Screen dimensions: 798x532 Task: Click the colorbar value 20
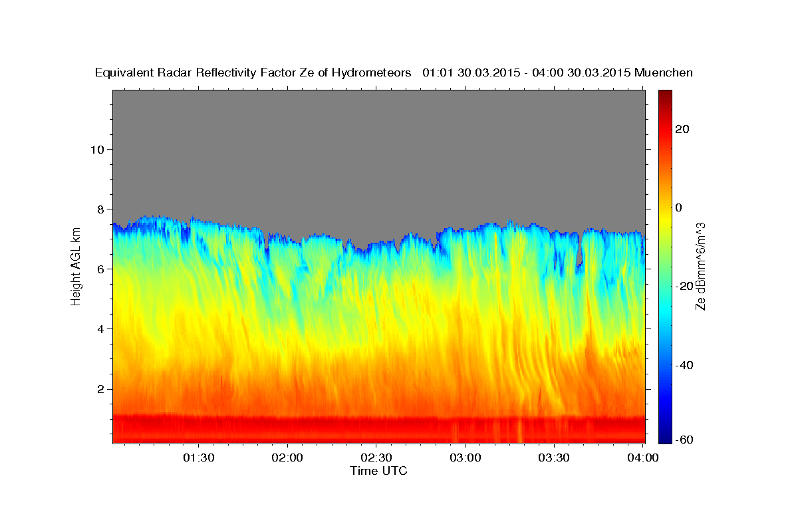coord(681,129)
